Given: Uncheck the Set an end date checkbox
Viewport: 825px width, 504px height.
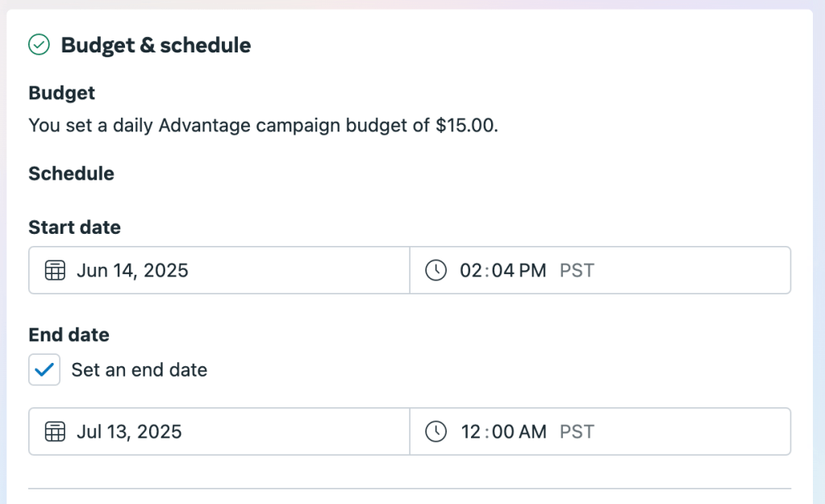Looking at the screenshot, I should pyautogui.click(x=44, y=370).
